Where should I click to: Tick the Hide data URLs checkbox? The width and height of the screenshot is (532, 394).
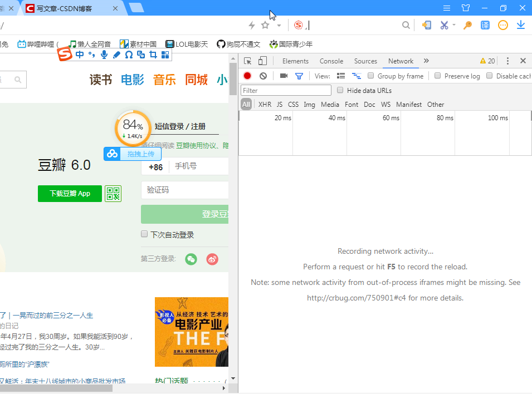[x=340, y=90]
